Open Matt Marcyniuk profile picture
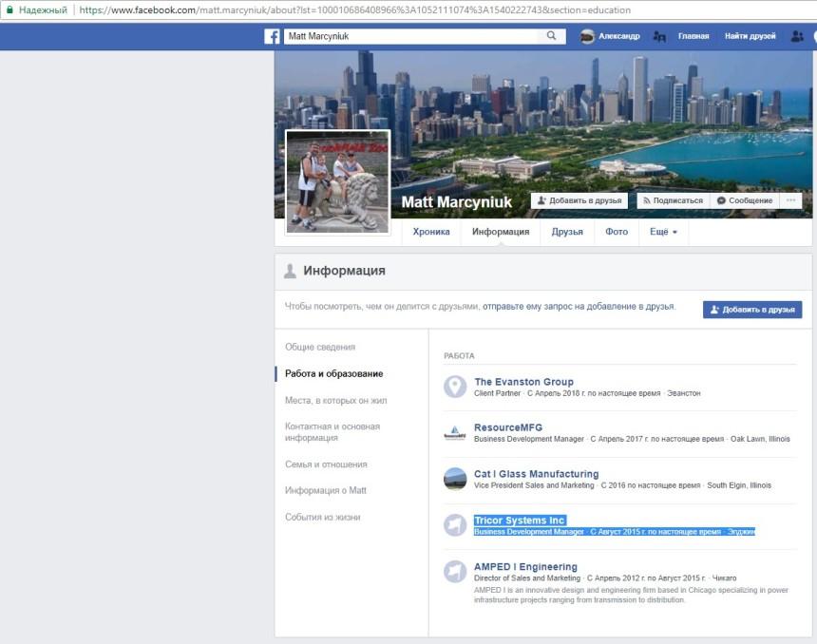817x644 pixels. click(x=337, y=181)
